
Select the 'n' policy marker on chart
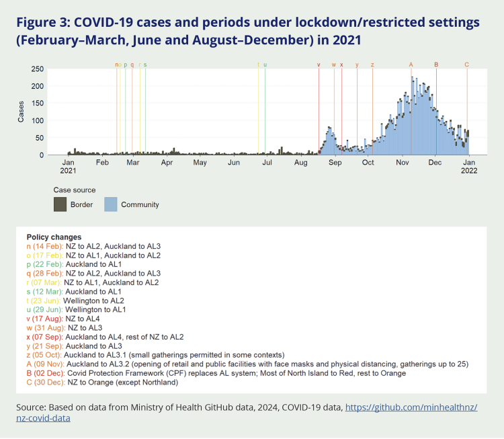click(117, 65)
